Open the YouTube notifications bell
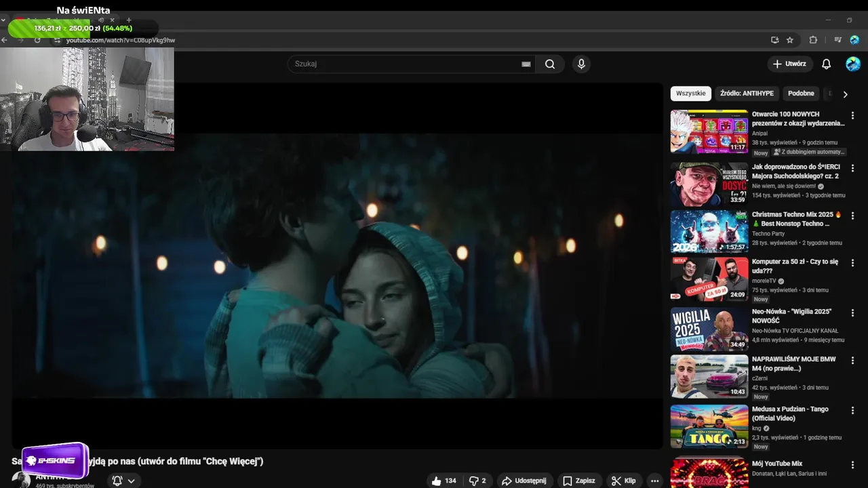The width and height of the screenshot is (868, 488). click(x=826, y=64)
